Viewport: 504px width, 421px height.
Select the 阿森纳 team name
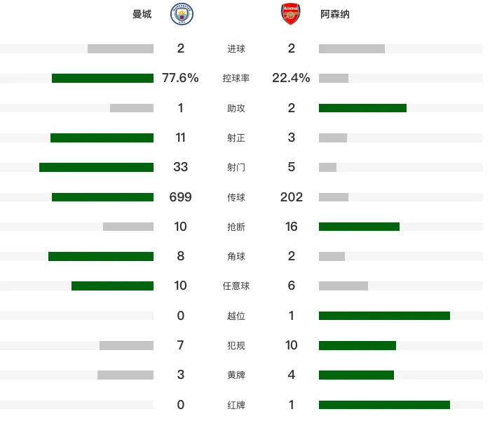(x=335, y=14)
